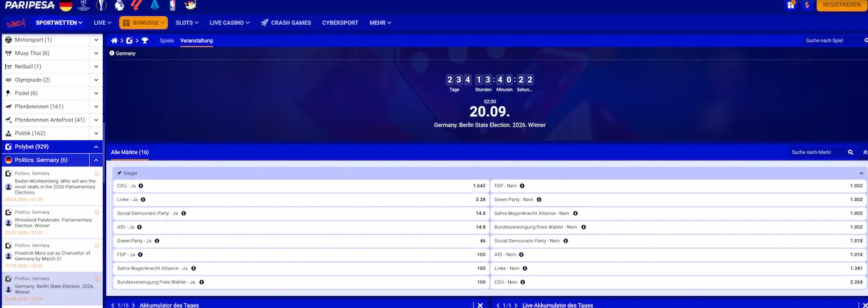Favorite the Baden-Württemberg election event star

[x=97, y=174]
